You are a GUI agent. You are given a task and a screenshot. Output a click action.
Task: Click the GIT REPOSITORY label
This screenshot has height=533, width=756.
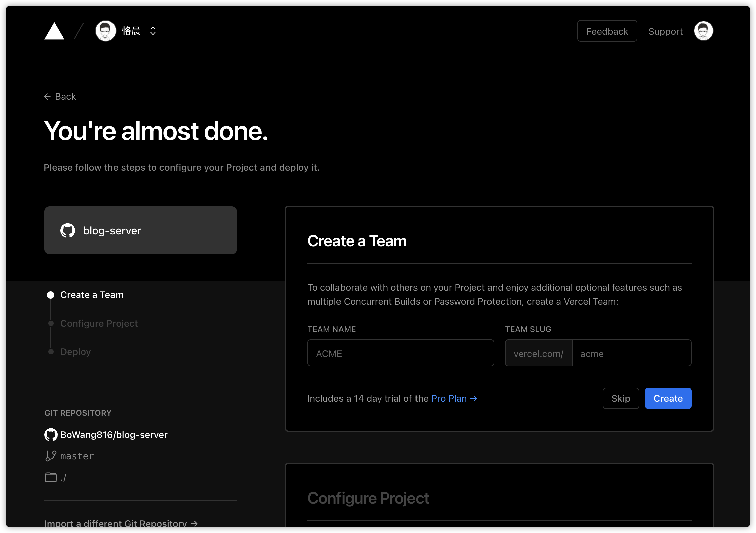[78, 413]
